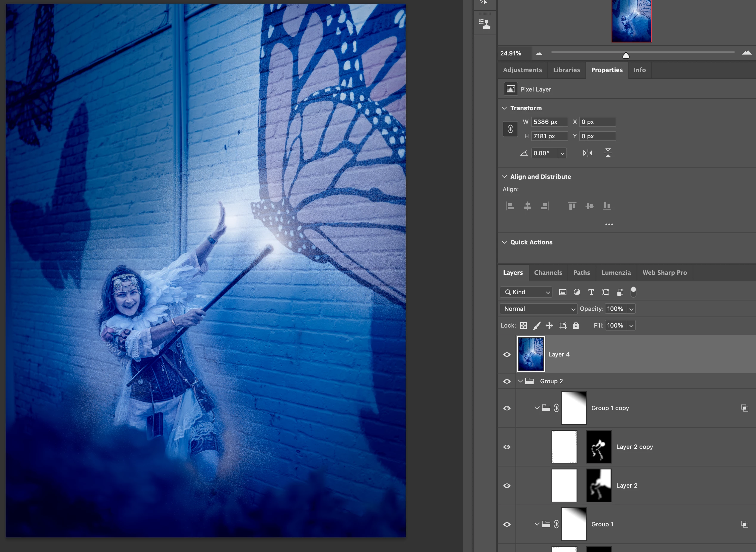The height and width of the screenshot is (552, 756).
Task: Switch to the Channels tab
Action: [x=548, y=273]
